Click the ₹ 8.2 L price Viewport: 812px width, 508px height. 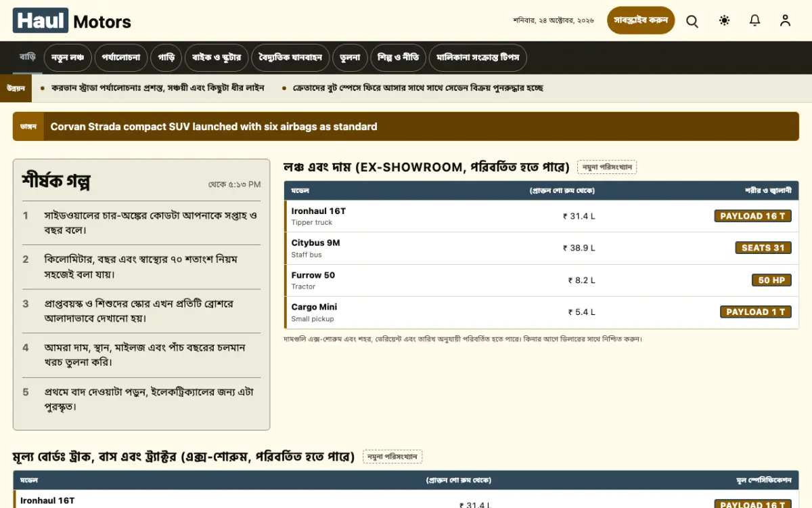pos(582,280)
